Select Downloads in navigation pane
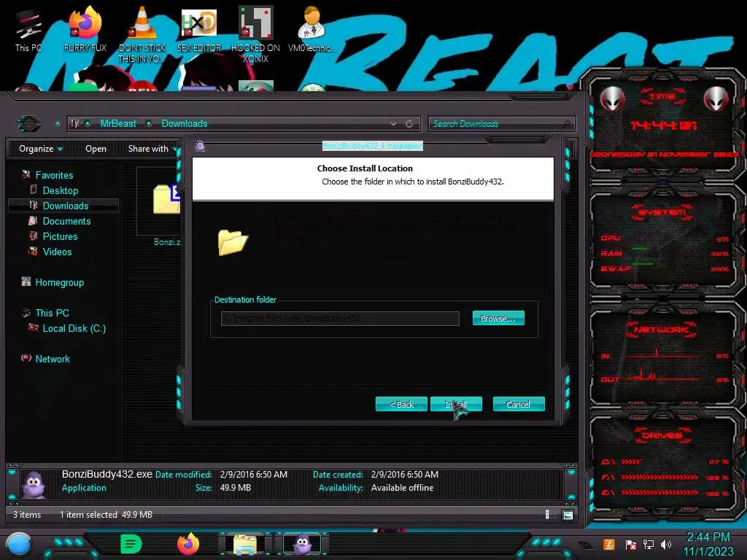 [66, 206]
